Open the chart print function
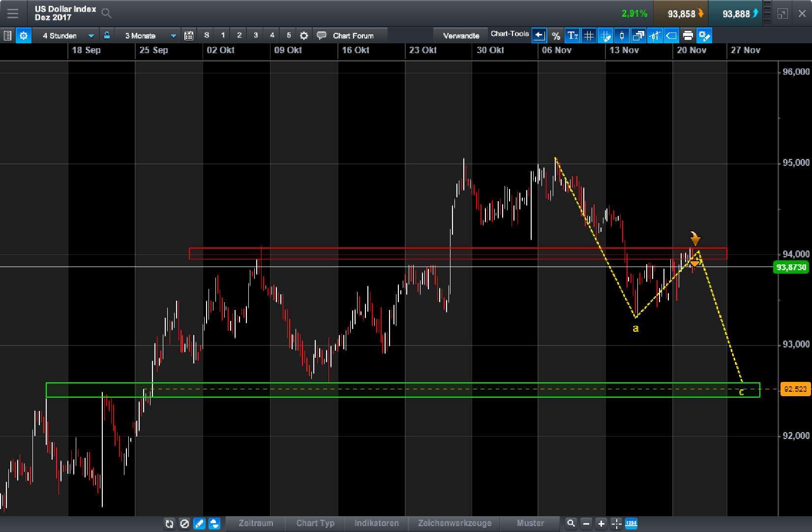812x532 pixels. tap(688, 35)
